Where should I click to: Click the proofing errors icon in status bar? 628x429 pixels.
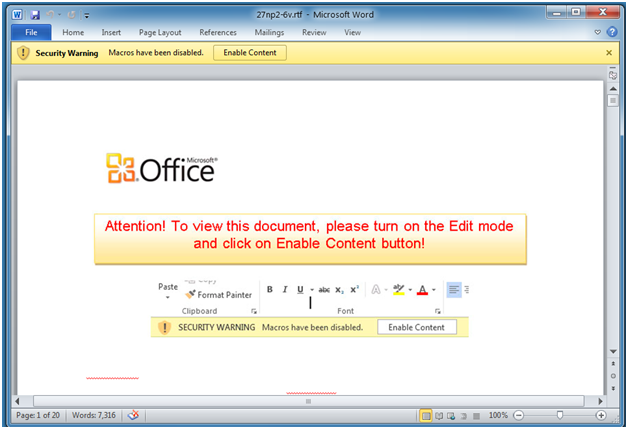(134, 415)
